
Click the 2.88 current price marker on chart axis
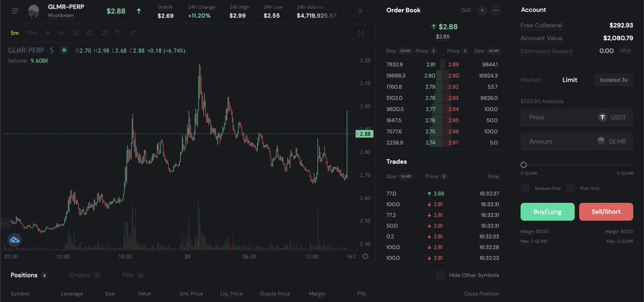pos(365,134)
